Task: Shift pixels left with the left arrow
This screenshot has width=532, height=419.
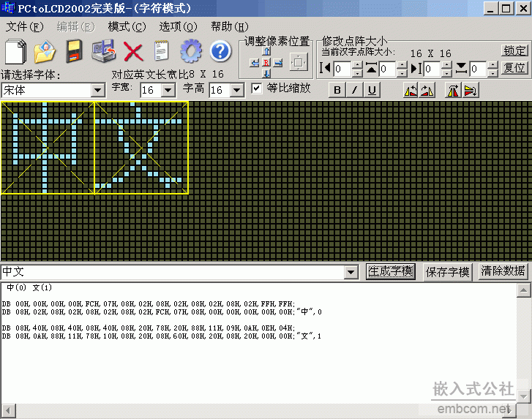Action: tap(255, 63)
